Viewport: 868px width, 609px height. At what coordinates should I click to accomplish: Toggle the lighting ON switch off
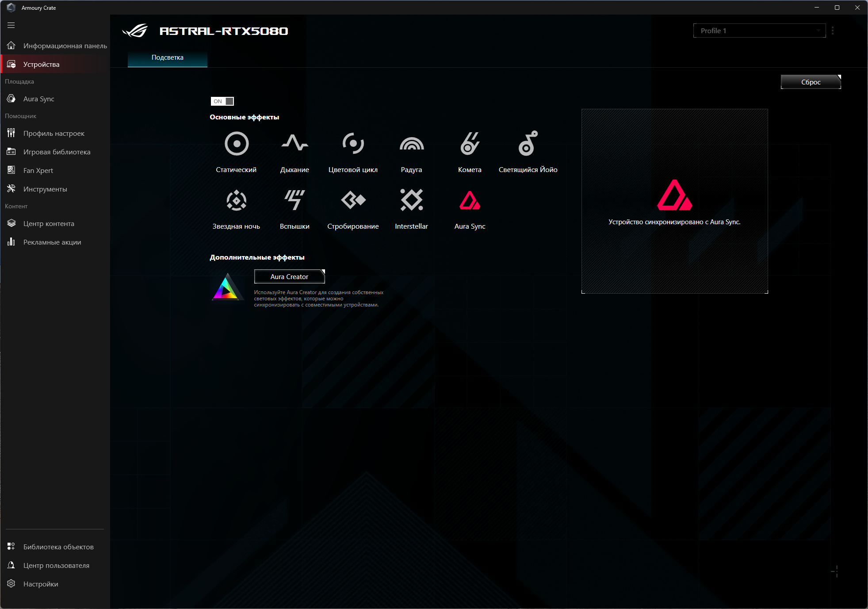pyautogui.click(x=222, y=101)
